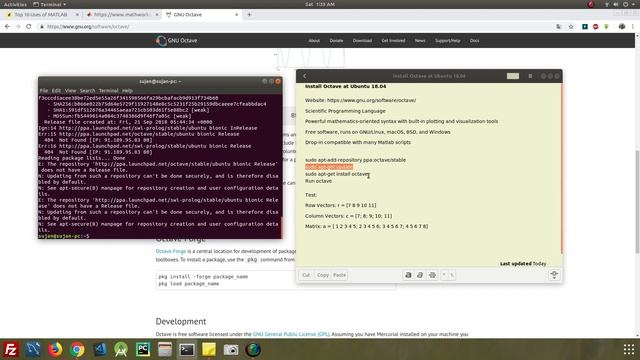Click Paste in Notes toolbar
Image resolution: width=640 pixels, height=360 pixels.
pyautogui.click(x=340, y=275)
